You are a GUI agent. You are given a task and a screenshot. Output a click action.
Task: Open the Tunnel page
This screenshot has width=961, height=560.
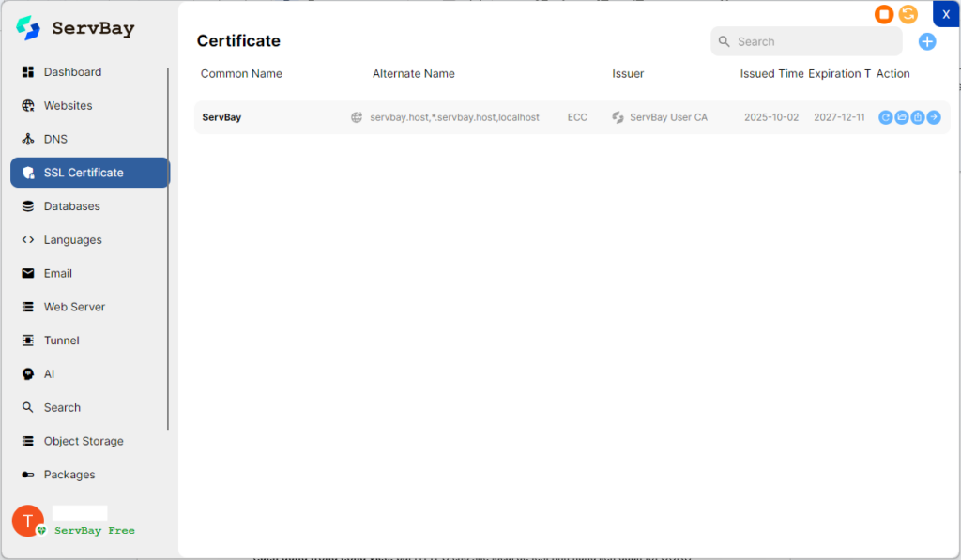point(61,341)
